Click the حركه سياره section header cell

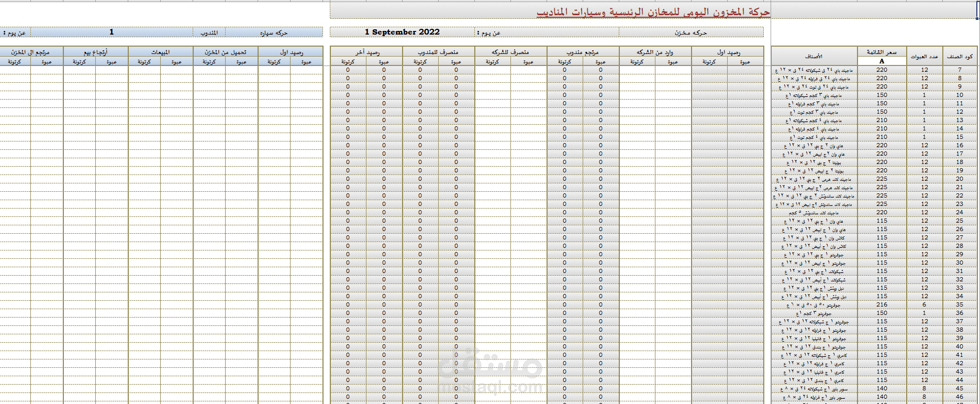coord(274,32)
